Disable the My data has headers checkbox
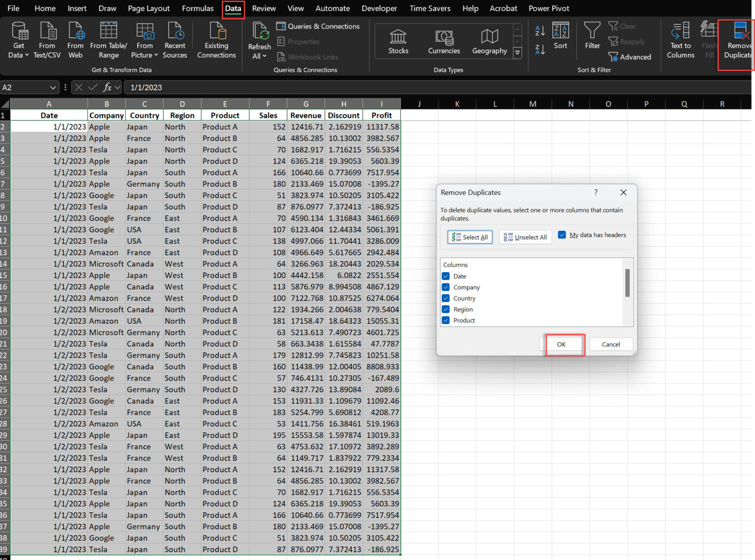755x560 pixels. [562, 235]
